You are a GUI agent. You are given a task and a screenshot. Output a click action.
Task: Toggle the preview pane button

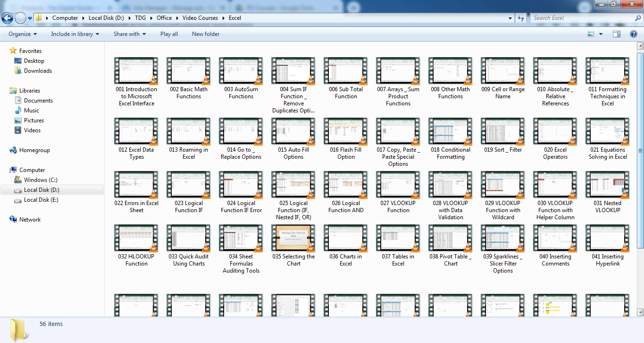[617, 34]
